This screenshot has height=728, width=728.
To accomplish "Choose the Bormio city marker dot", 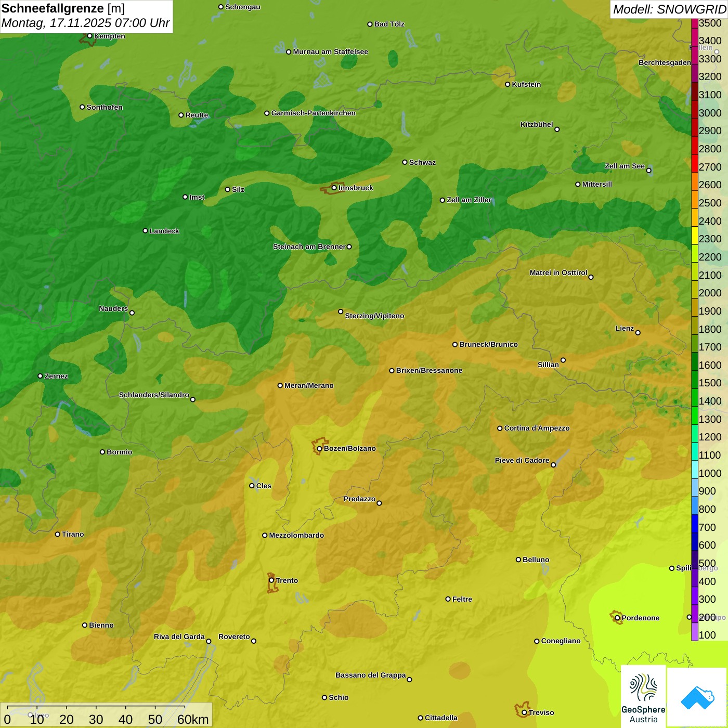I will tap(102, 452).
